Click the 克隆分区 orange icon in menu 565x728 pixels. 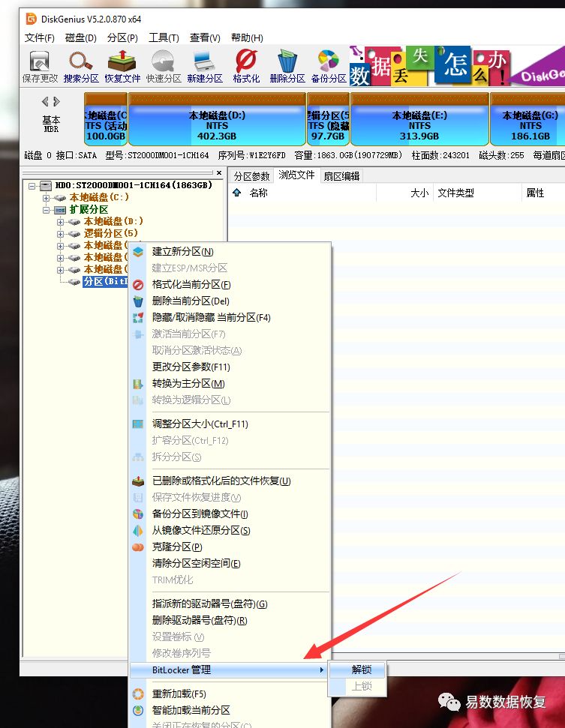click(138, 547)
